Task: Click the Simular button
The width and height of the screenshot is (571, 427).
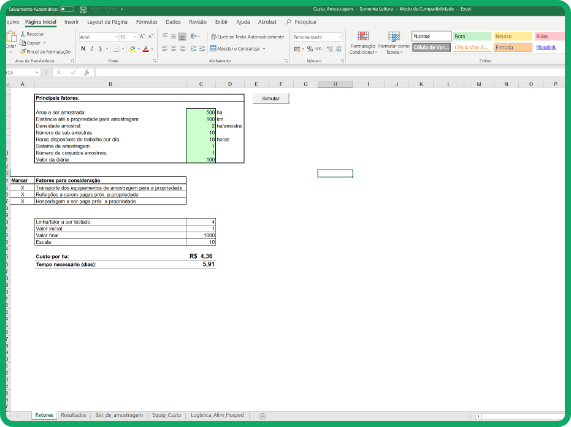Action: point(271,98)
